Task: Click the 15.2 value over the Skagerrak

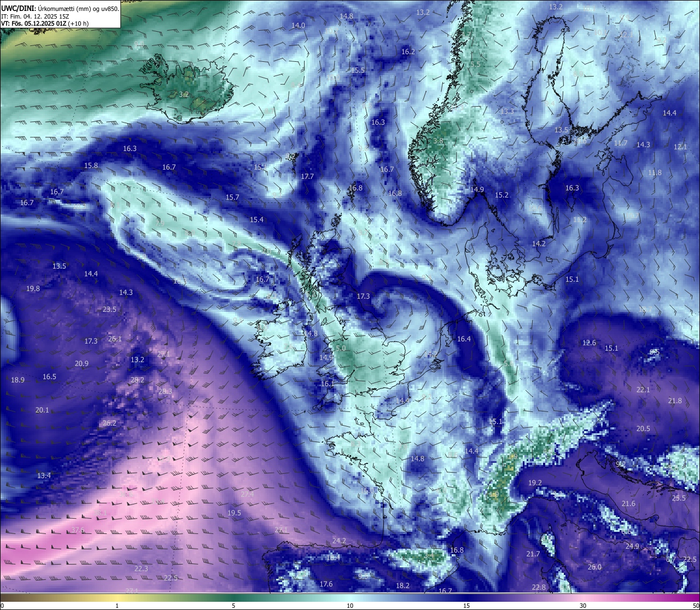Action: click(501, 195)
